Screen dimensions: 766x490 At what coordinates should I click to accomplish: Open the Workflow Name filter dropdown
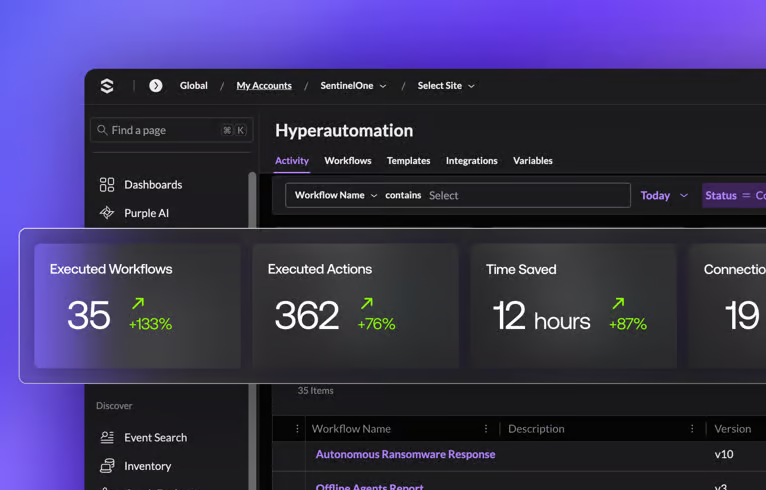(336, 195)
